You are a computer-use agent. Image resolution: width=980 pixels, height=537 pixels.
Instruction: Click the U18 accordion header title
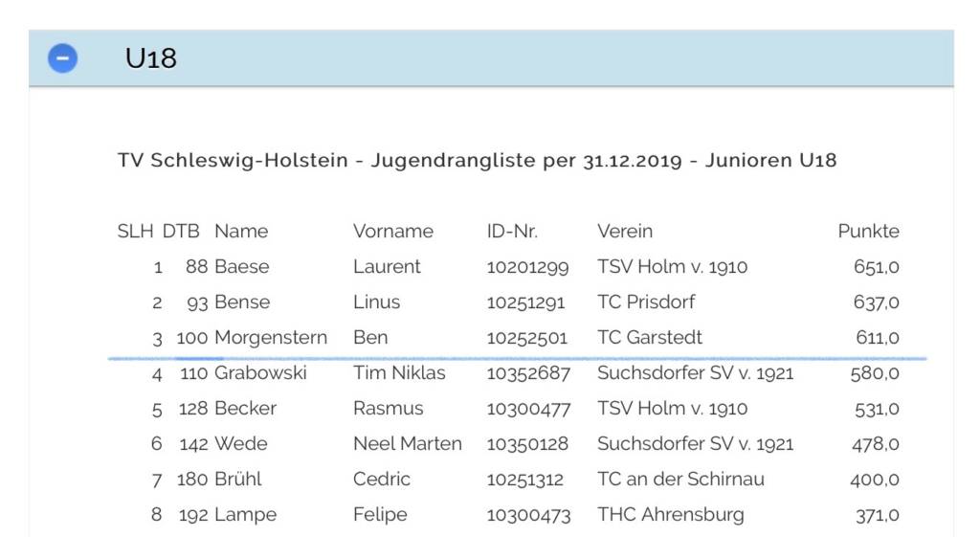pos(150,58)
